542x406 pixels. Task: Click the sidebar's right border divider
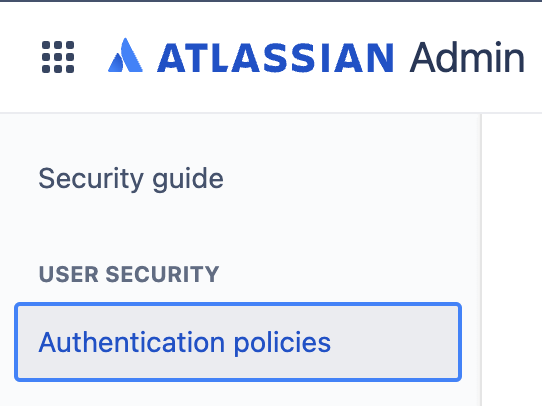(481, 259)
